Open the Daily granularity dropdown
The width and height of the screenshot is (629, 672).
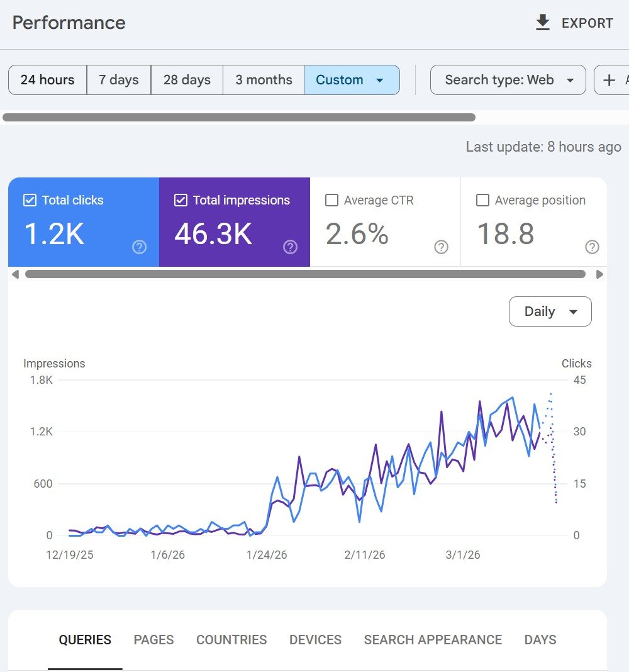550,311
